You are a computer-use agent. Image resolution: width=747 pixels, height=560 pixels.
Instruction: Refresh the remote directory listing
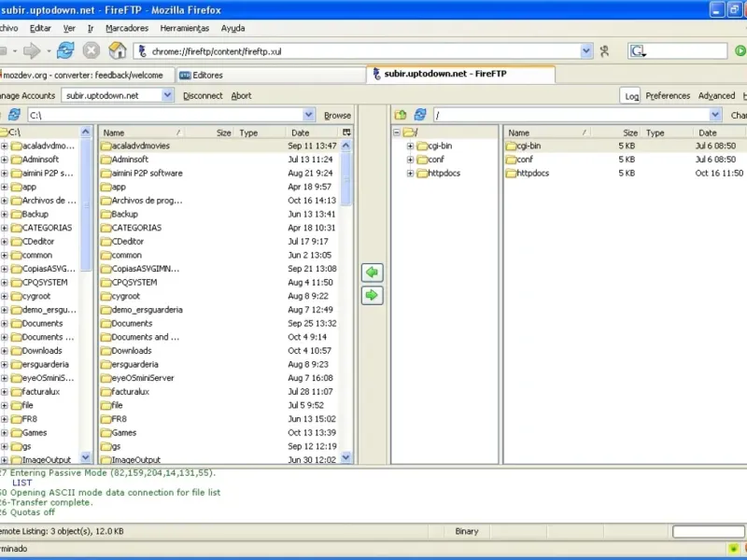[419, 115]
